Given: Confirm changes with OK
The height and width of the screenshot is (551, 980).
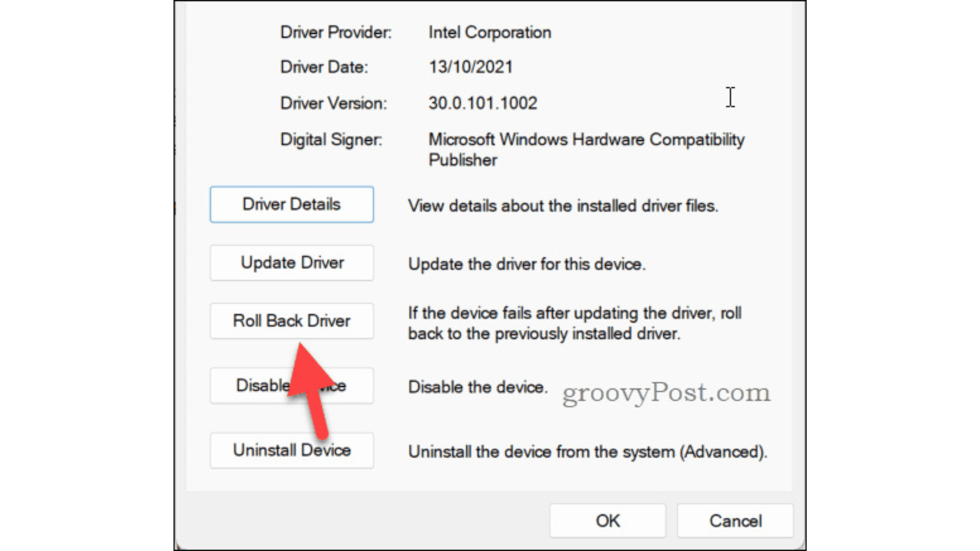Looking at the screenshot, I should [607, 520].
